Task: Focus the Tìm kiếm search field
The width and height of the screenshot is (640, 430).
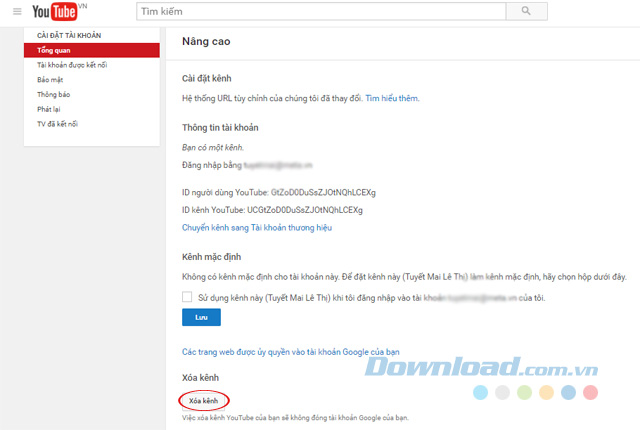Action: [321, 11]
